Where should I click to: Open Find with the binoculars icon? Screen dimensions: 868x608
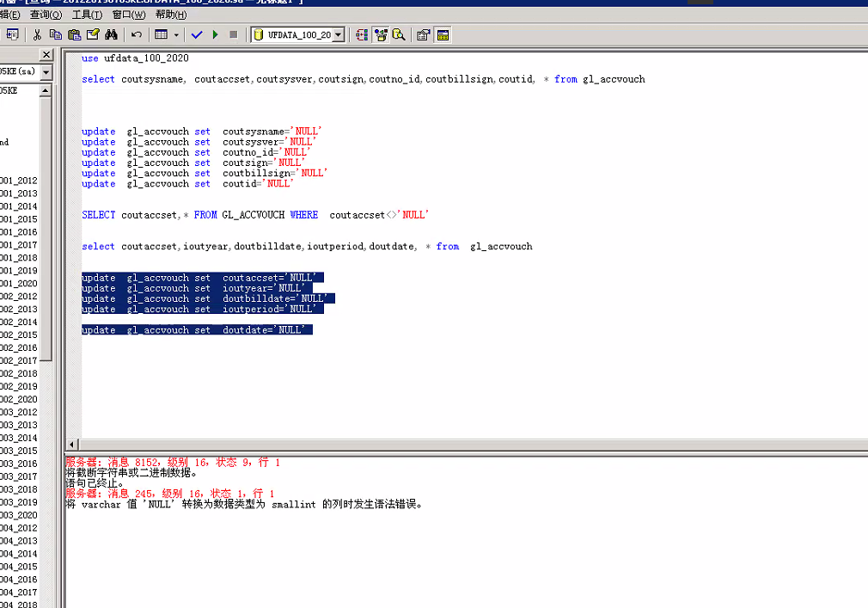pos(111,35)
